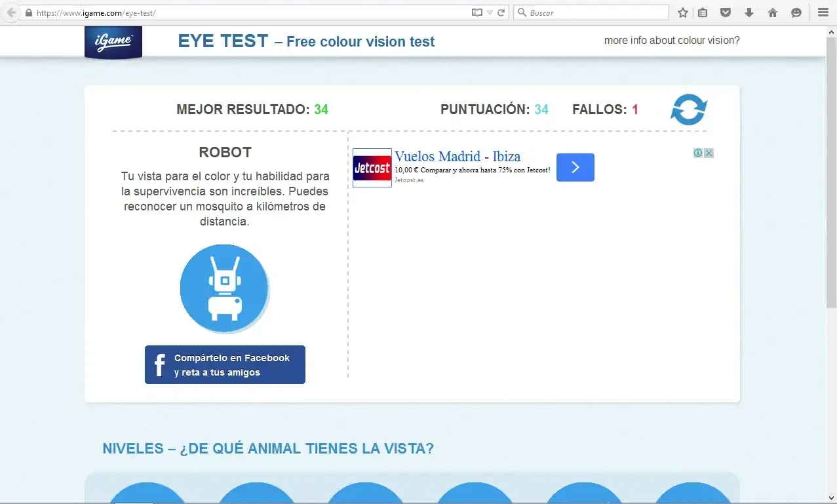The width and height of the screenshot is (837, 504).
Task: Open more info about colour vision link
Action: coord(672,40)
